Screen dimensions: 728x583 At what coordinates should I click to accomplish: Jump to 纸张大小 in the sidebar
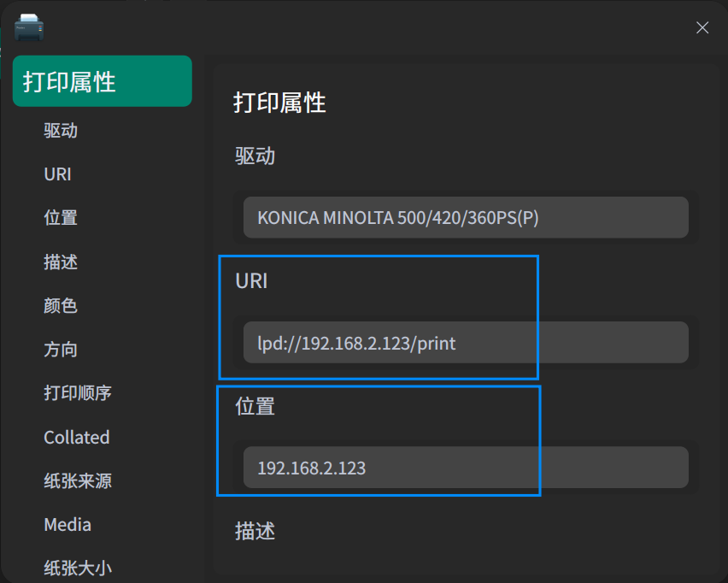coord(78,568)
